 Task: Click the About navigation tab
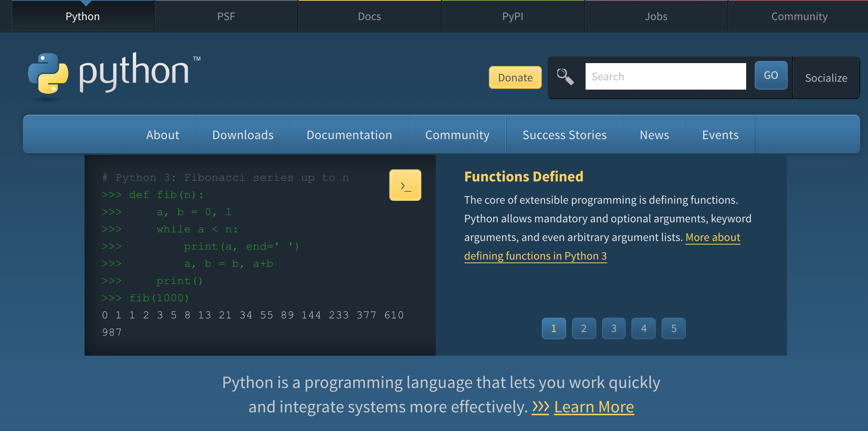tap(162, 134)
